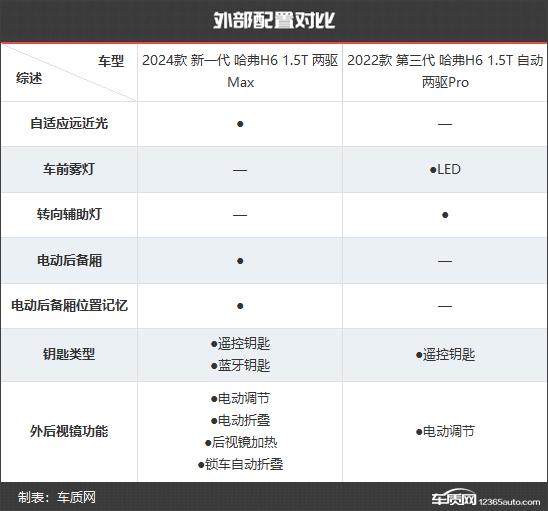Click •蓝牙钥匙 in the 2024款 column

point(240,366)
